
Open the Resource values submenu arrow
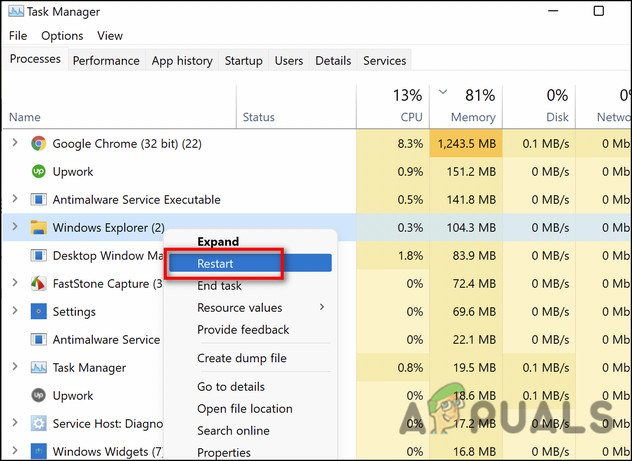pyautogui.click(x=322, y=307)
